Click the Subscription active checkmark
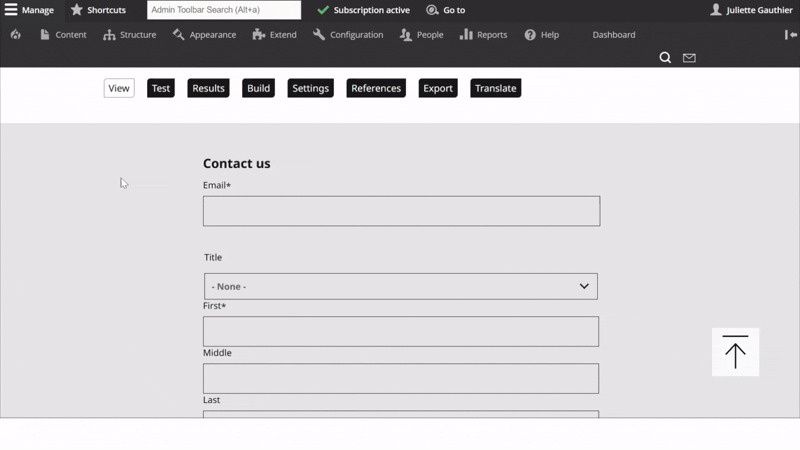Image resolution: width=800 pixels, height=450 pixels. (x=322, y=10)
